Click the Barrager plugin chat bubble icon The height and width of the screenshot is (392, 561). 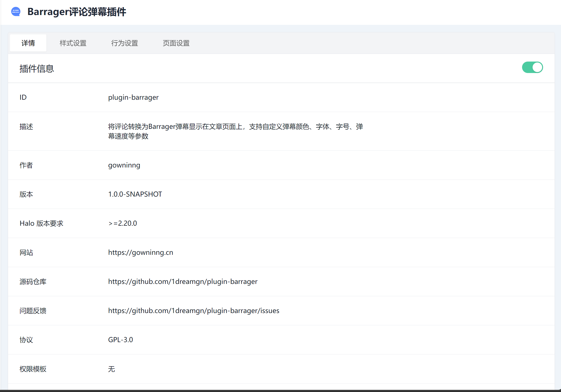16,11
